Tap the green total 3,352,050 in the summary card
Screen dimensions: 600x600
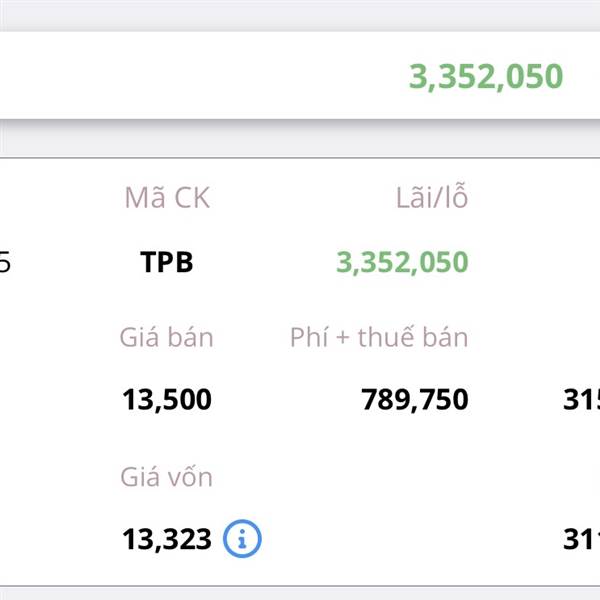[x=486, y=76]
